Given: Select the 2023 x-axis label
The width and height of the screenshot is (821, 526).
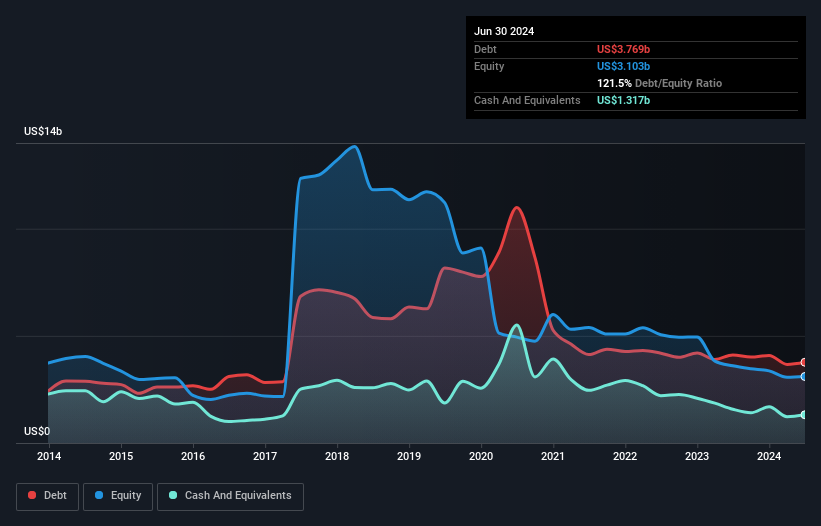Looking at the screenshot, I should tap(697, 456).
